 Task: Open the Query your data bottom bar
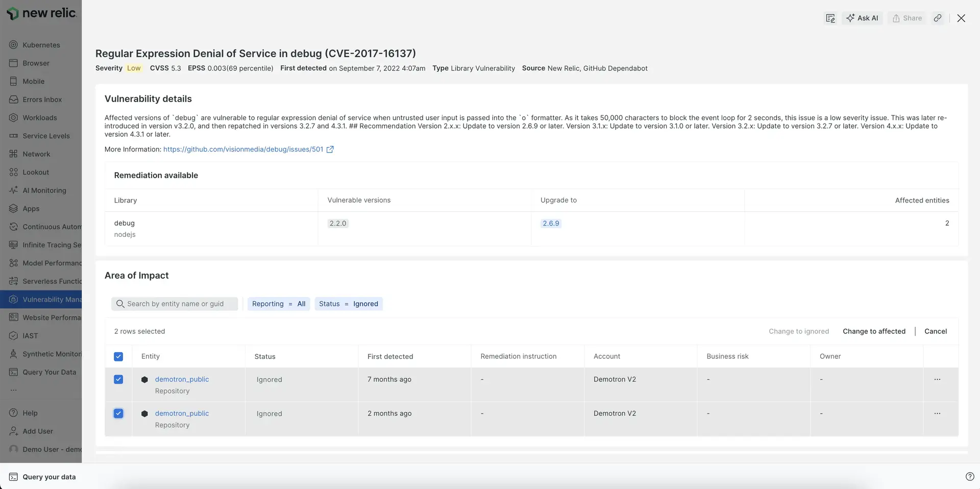tap(43, 477)
